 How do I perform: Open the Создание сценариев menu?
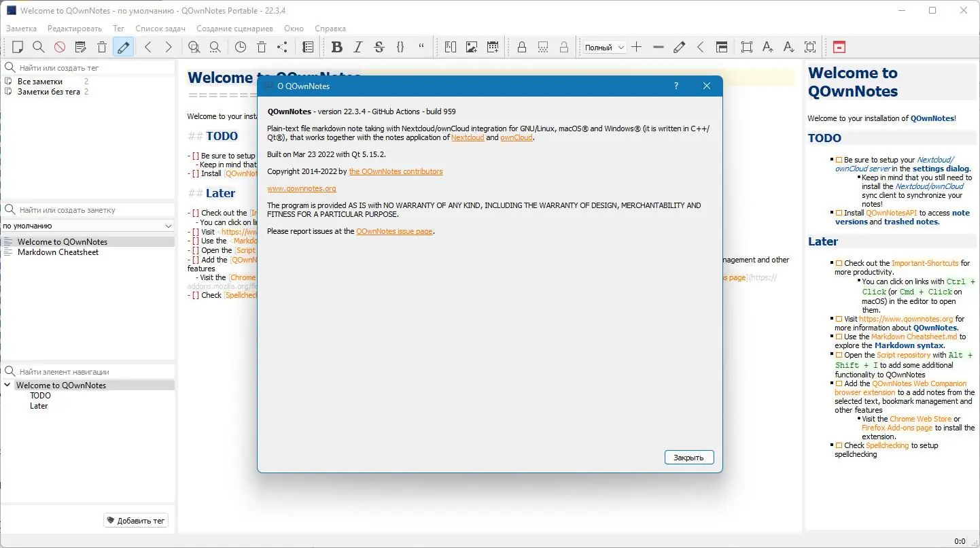pos(234,29)
